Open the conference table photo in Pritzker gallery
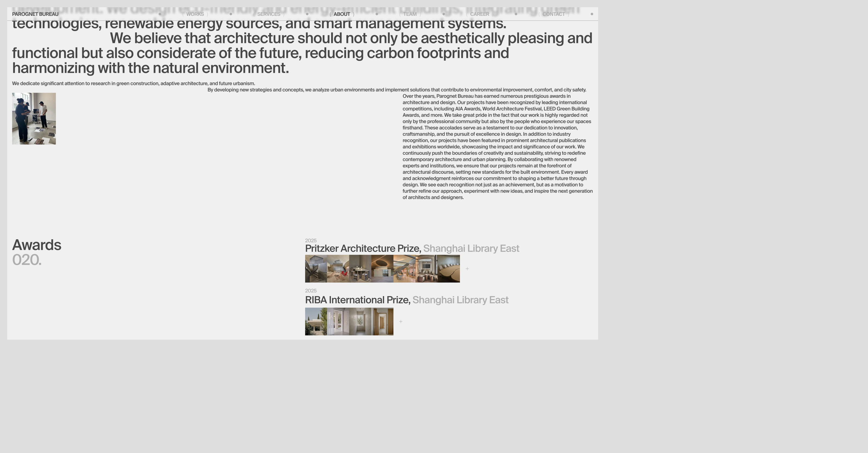The image size is (868, 453). point(449,269)
